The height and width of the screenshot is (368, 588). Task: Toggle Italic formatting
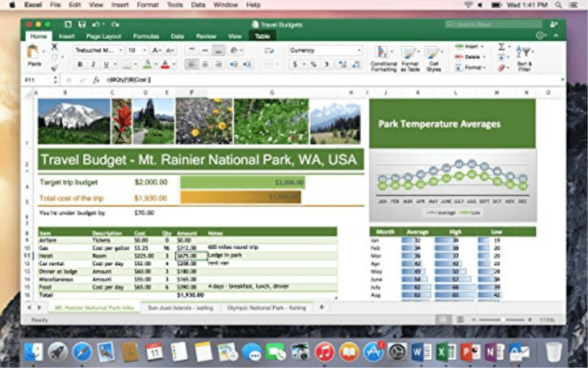(93, 64)
